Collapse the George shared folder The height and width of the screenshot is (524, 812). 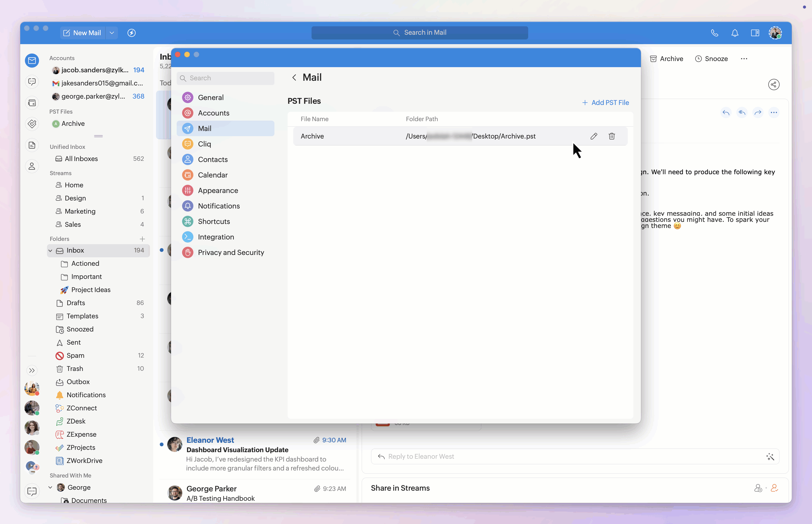point(50,487)
